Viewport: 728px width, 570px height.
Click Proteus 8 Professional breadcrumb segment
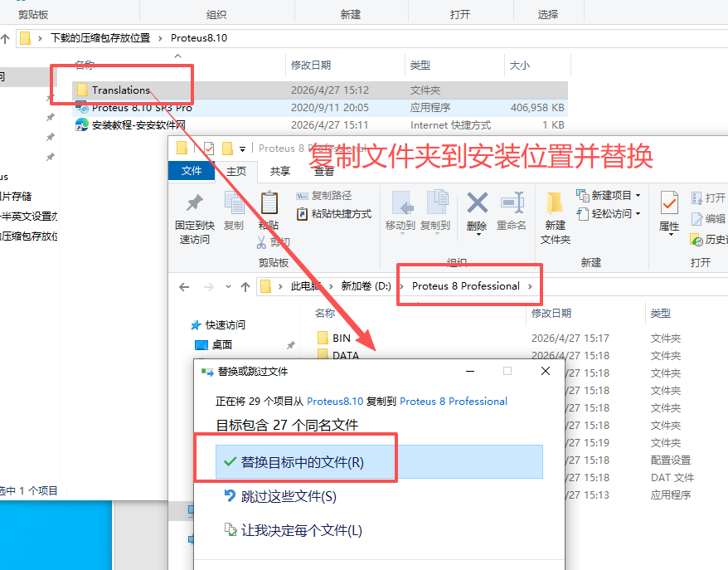tap(466, 285)
